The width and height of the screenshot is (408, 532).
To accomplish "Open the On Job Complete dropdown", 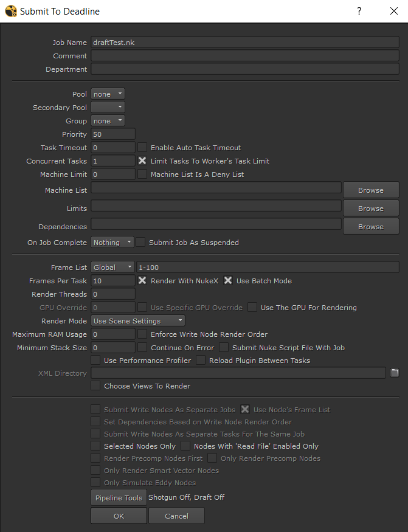I will tap(112, 242).
